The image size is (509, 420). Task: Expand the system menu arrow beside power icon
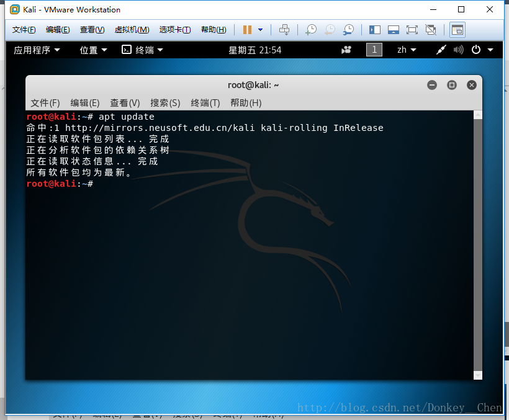(x=490, y=50)
